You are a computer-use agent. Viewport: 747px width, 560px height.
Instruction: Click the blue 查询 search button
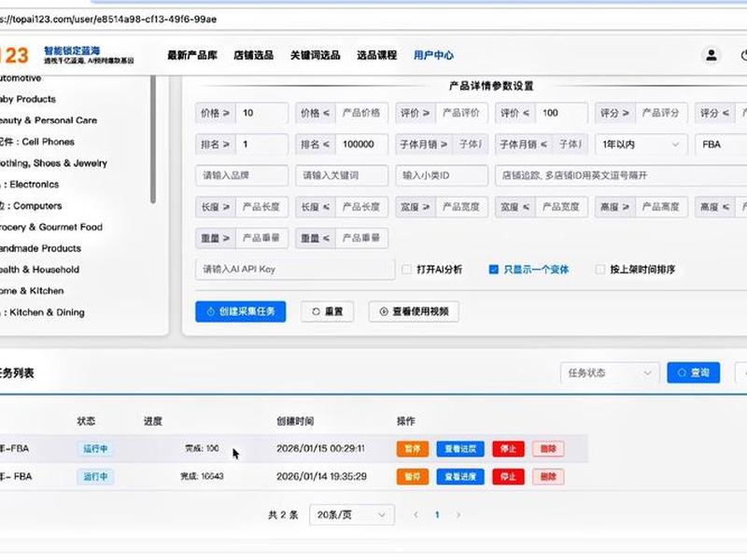693,372
